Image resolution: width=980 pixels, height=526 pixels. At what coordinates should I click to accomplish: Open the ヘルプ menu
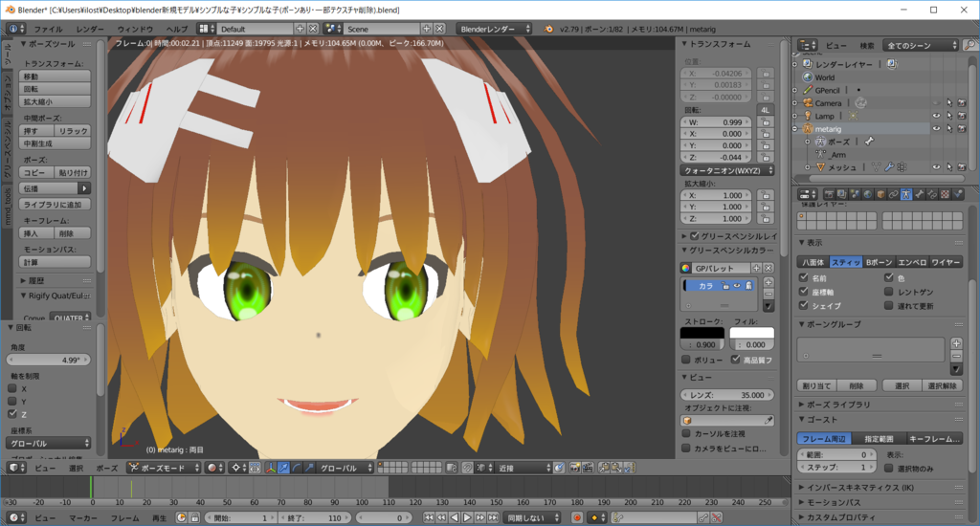click(177, 29)
